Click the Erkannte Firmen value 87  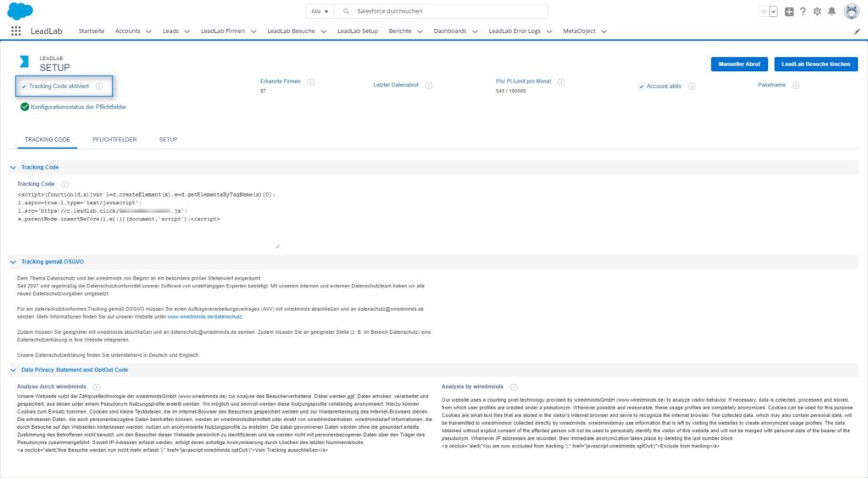263,92
